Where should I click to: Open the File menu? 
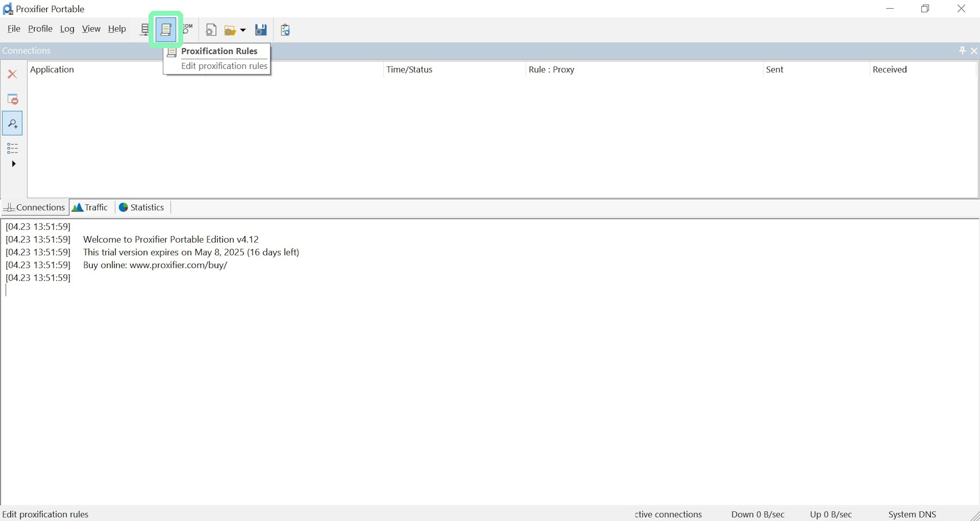[x=14, y=29]
